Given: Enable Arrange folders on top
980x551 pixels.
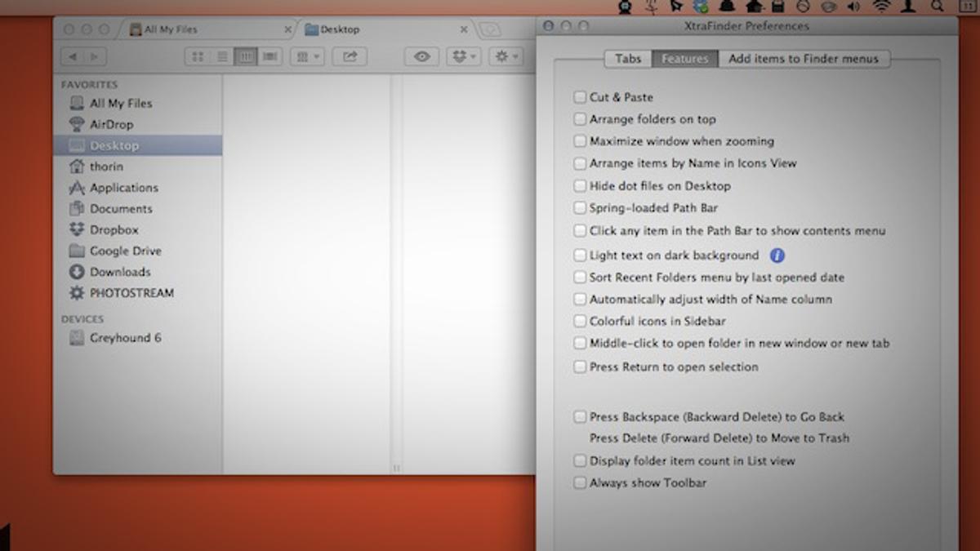Looking at the screenshot, I should pos(580,119).
